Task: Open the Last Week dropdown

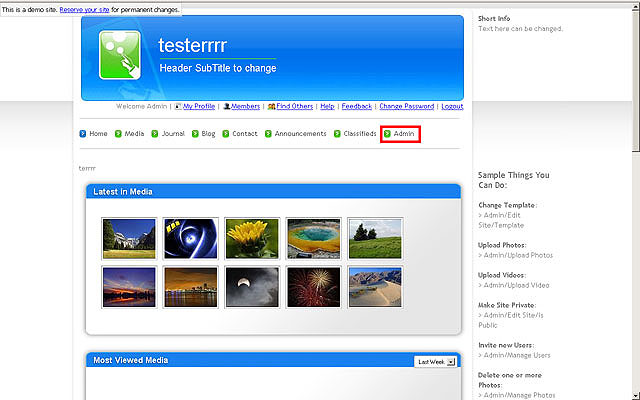Action: point(435,362)
